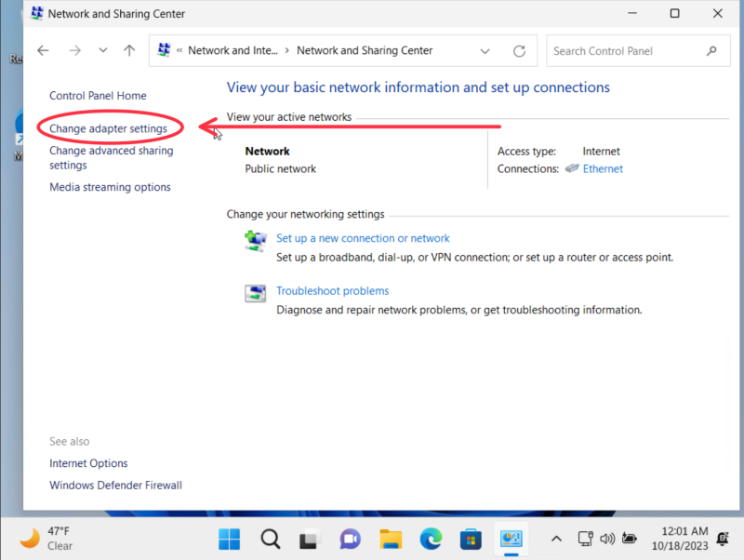
Task: Open the Microsoft Store from the taskbar
Action: 471,539
